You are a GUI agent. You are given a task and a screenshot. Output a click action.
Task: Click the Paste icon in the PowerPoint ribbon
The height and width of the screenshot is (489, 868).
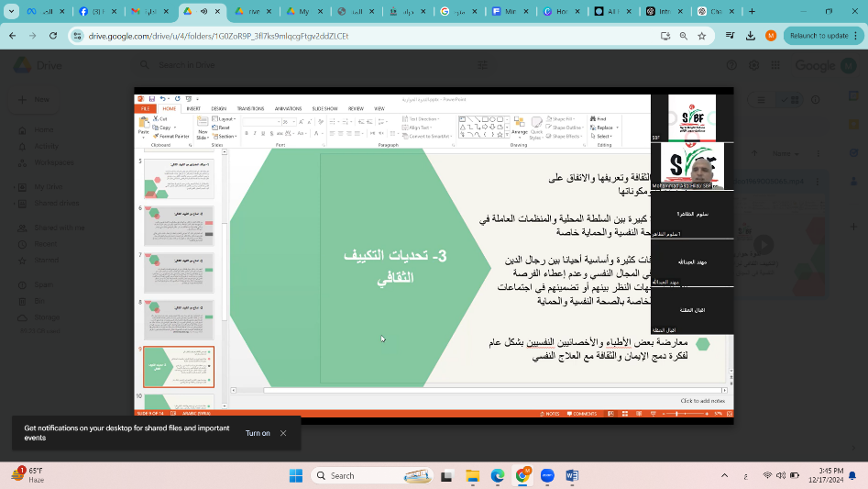pos(143,124)
